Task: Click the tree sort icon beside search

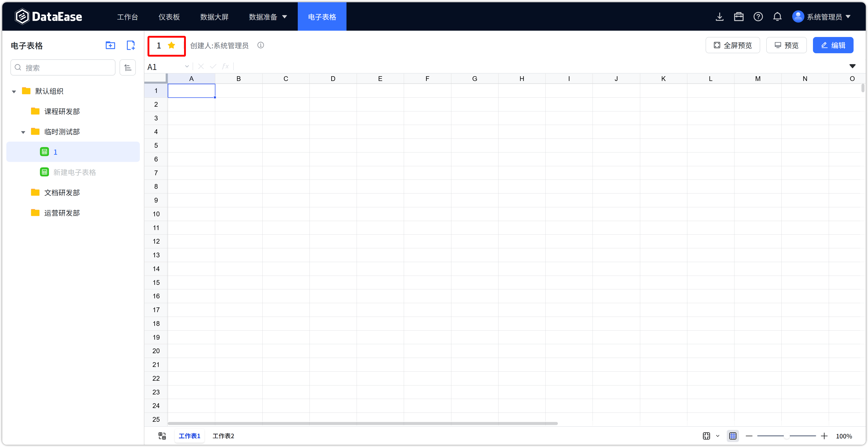Action: 128,67
